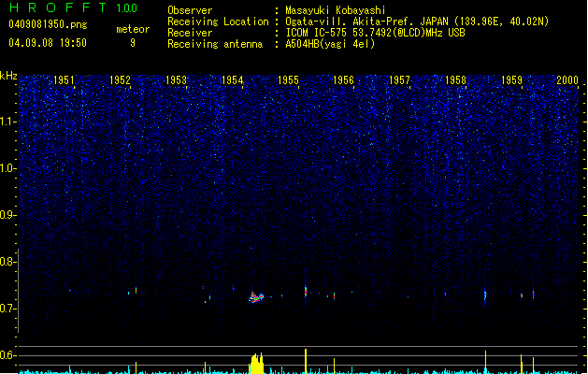Click the kHz axis unit label
Screen dimensions: 588x374
pyautogui.click(x=8, y=76)
